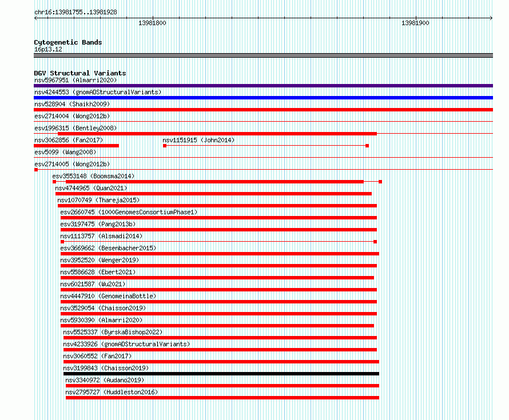Click the right arrowhead of the ruler
Image resolution: width=509 pixels, height=420 pixels.
[491, 18]
